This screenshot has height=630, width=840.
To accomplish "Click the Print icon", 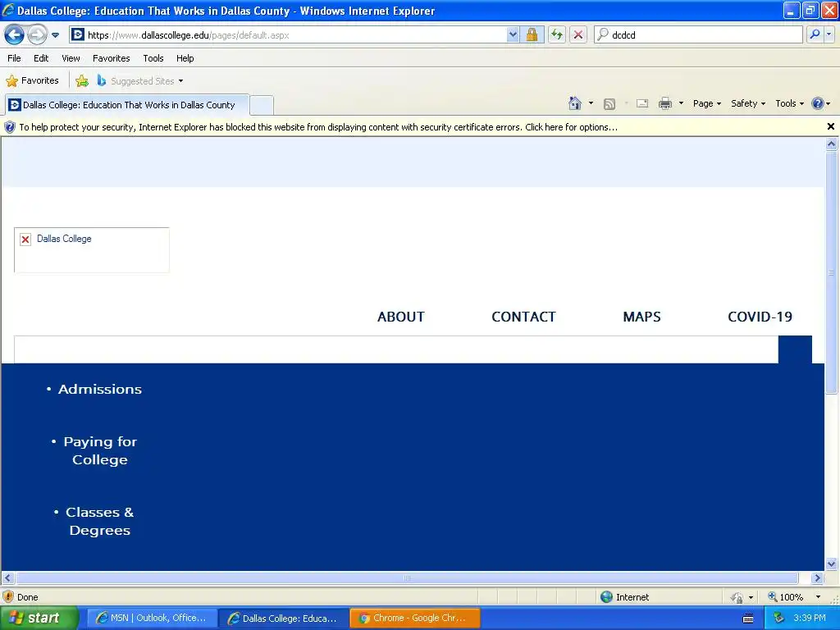I will pos(664,103).
